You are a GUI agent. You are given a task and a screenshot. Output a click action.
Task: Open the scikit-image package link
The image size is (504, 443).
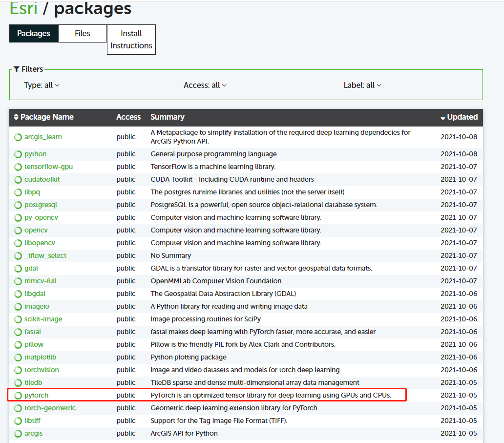pyautogui.click(x=43, y=319)
